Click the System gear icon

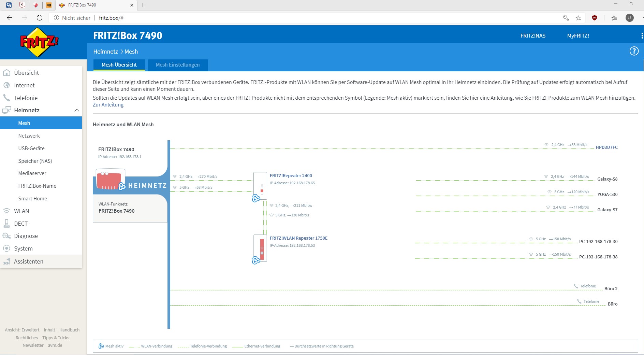[6, 248]
